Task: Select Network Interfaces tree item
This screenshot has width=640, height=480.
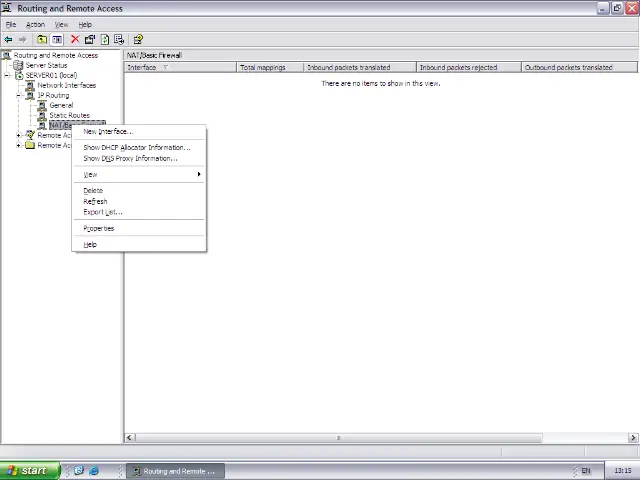Action: point(66,85)
